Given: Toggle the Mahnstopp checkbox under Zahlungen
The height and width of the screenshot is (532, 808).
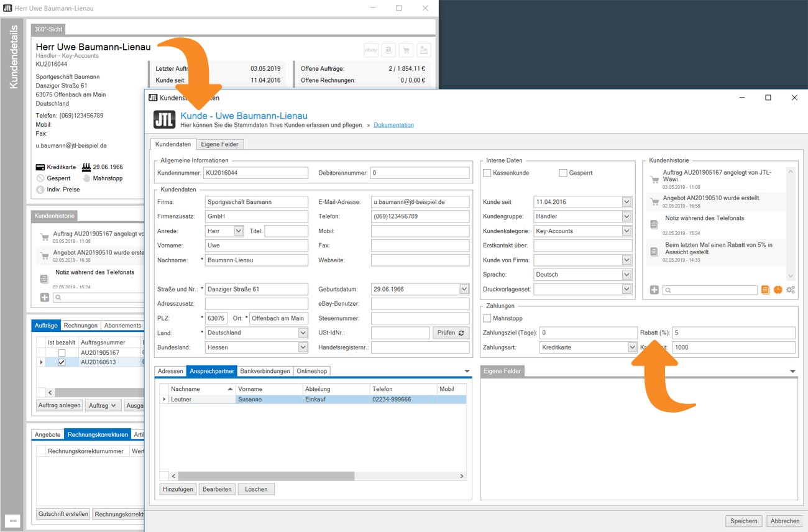Looking at the screenshot, I should pyautogui.click(x=487, y=318).
